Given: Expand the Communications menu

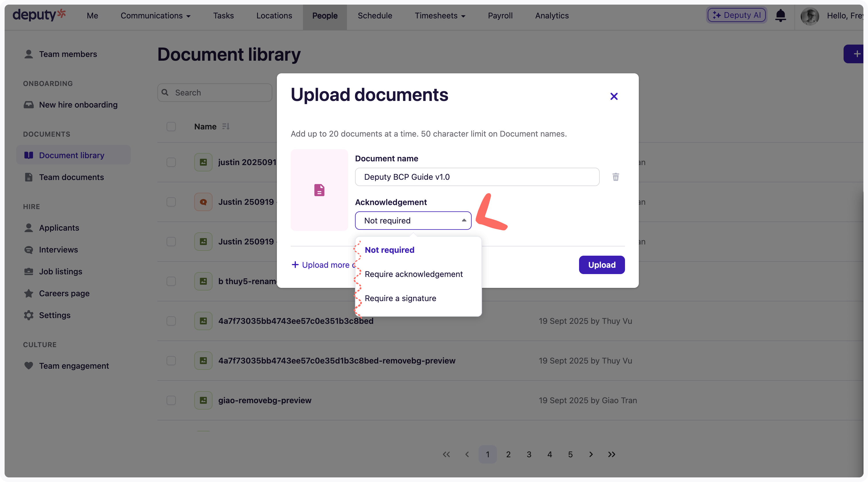Looking at the screenshot, I should click(155, 16).
